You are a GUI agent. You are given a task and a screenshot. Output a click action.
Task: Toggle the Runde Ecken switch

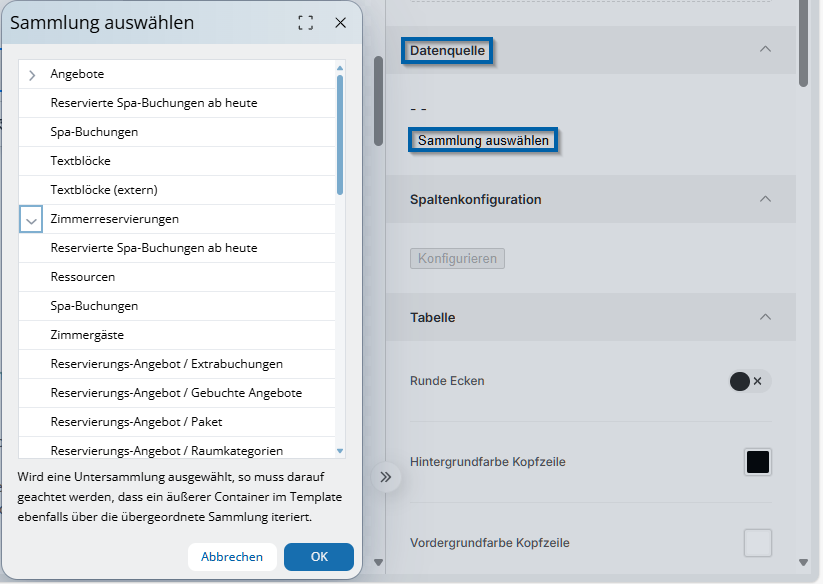click(750, 381)
